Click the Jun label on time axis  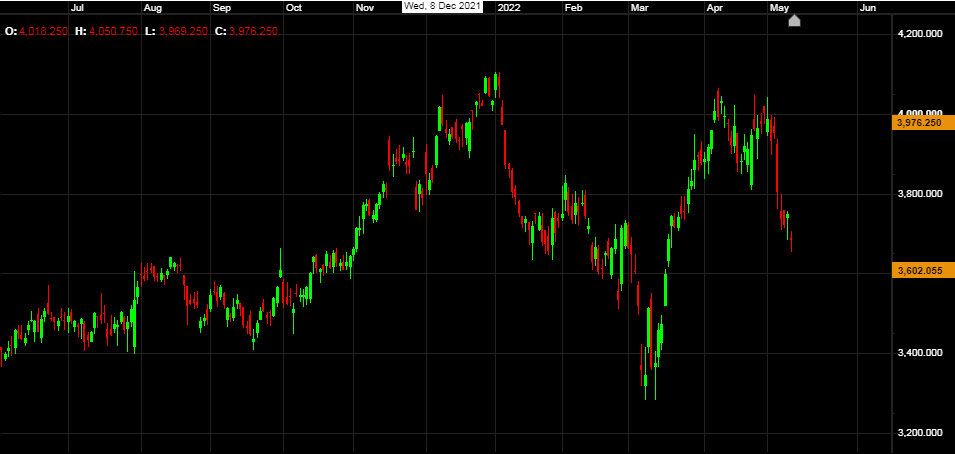868,7
